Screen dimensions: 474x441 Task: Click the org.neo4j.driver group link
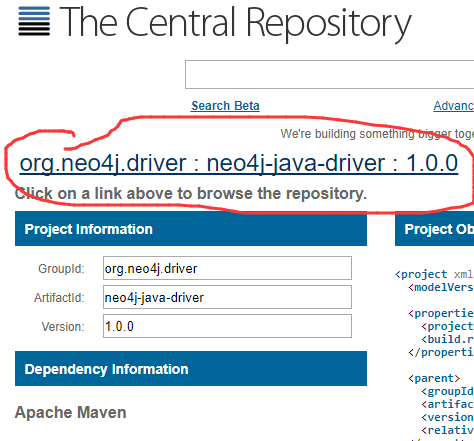pos(103,163)
